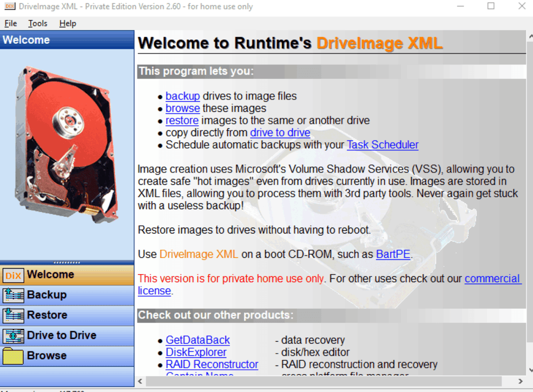
Task: Click the 'This program lets you:' heading
Action: [196, 71]
